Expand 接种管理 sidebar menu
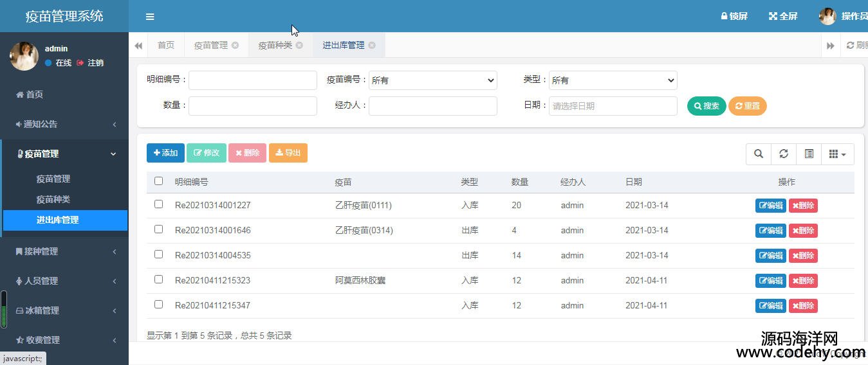Image resolution: width=868 pixels, height=365 pixels. pos(64,251)
